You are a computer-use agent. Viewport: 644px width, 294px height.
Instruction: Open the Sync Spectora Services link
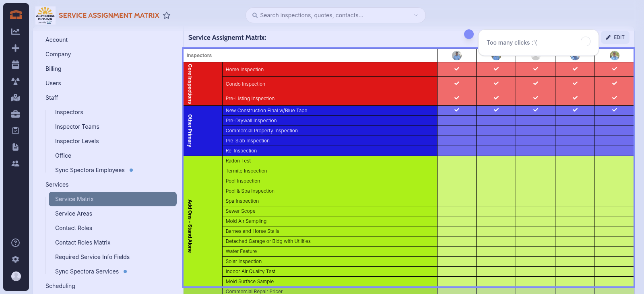point(87,271)
